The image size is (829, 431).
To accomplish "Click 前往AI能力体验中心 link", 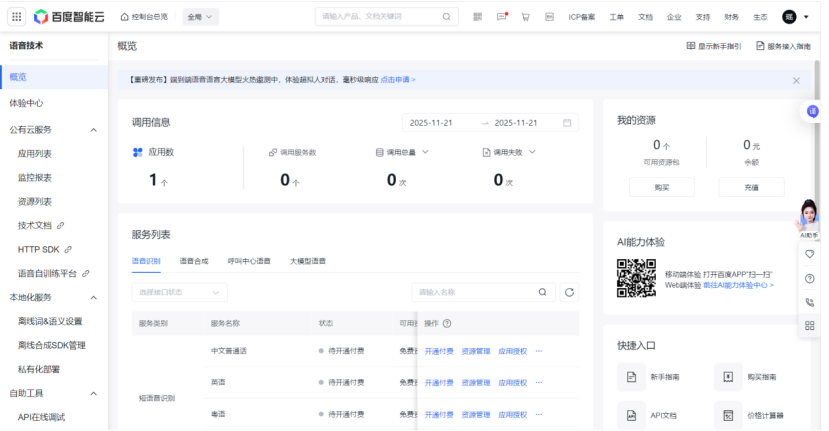I will point(738,286).
